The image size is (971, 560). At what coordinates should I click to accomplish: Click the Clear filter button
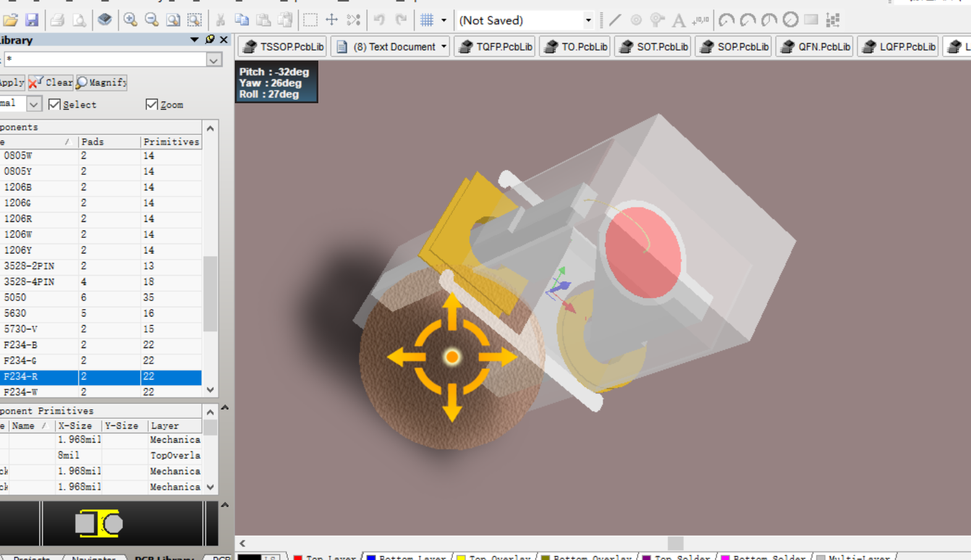tap(51, 82)
